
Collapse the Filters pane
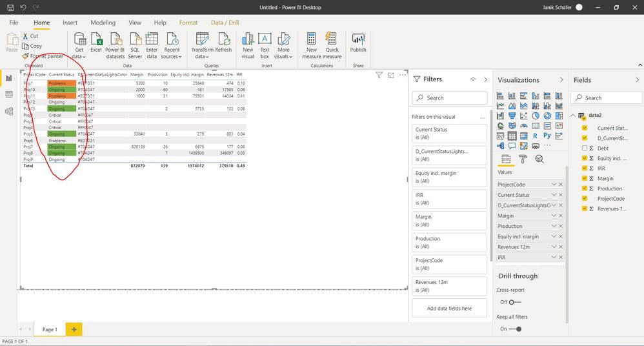coord(485,79)
